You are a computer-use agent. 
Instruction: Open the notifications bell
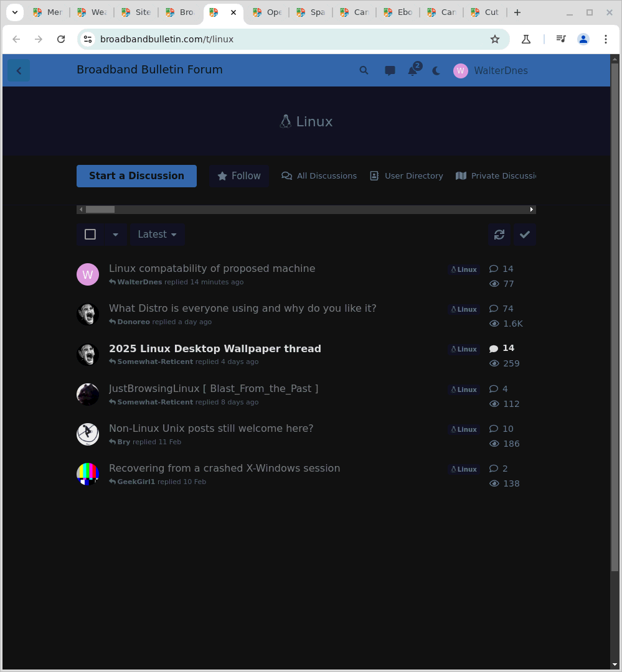[413, 70]
